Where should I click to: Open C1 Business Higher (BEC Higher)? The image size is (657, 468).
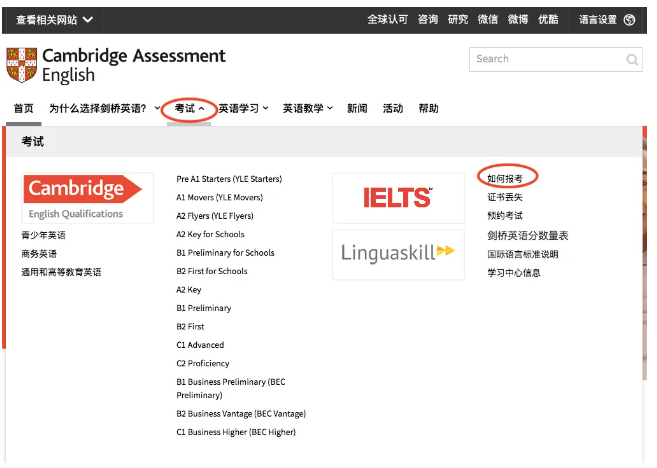click(236, 432)
